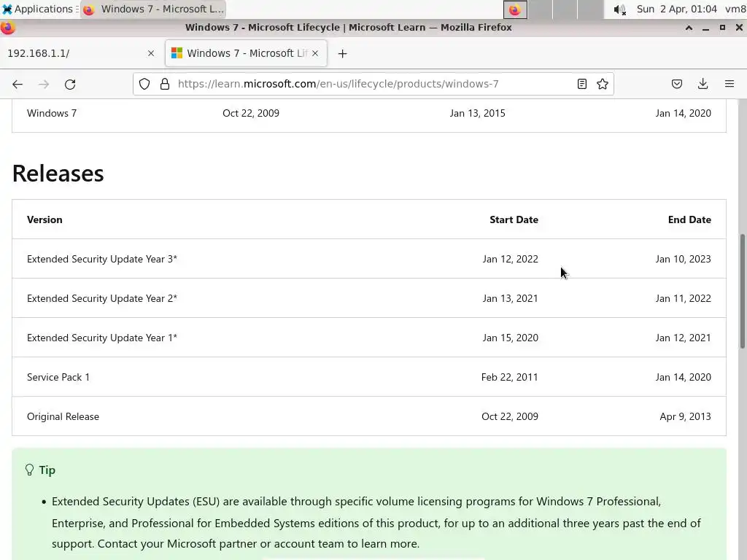The image size is (747, 560).
Task: Select the first workspace in workspace switcher
Action: 515,9
